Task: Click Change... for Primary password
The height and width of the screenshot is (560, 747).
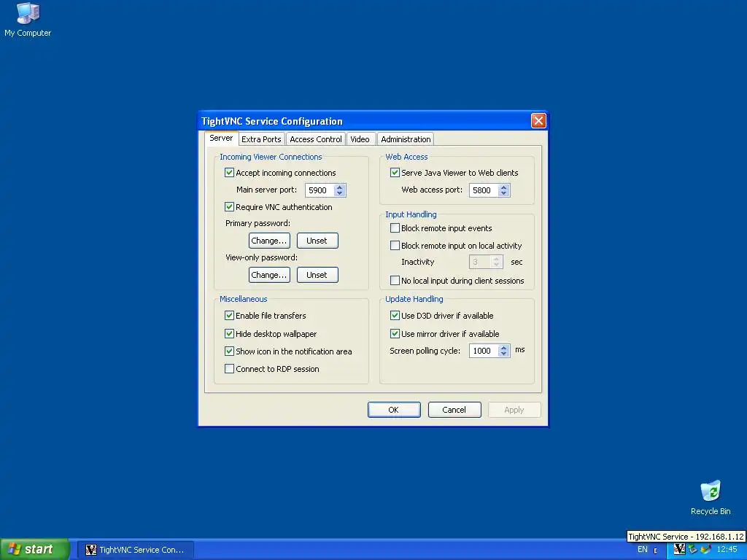Action: (269, 241)
